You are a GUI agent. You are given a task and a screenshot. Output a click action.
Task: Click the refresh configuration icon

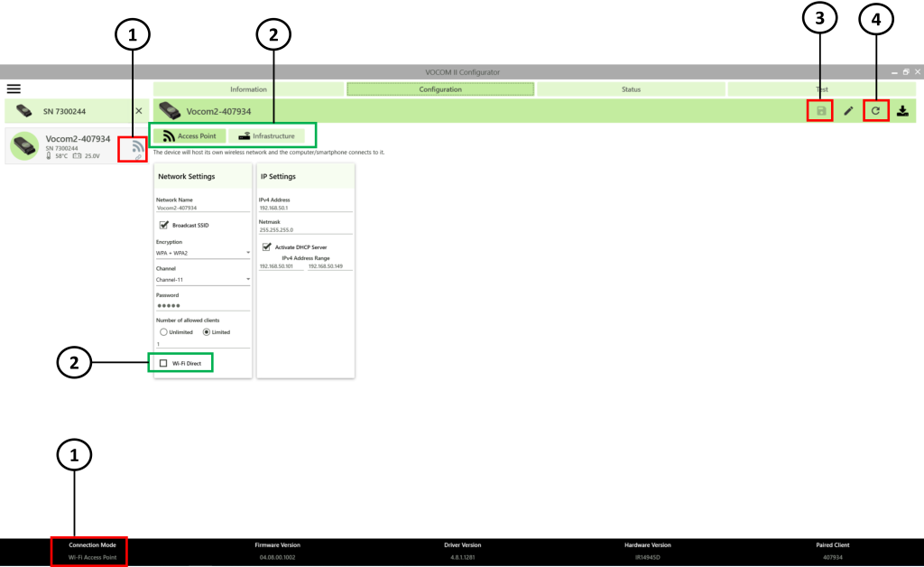(x=875, y=111)
